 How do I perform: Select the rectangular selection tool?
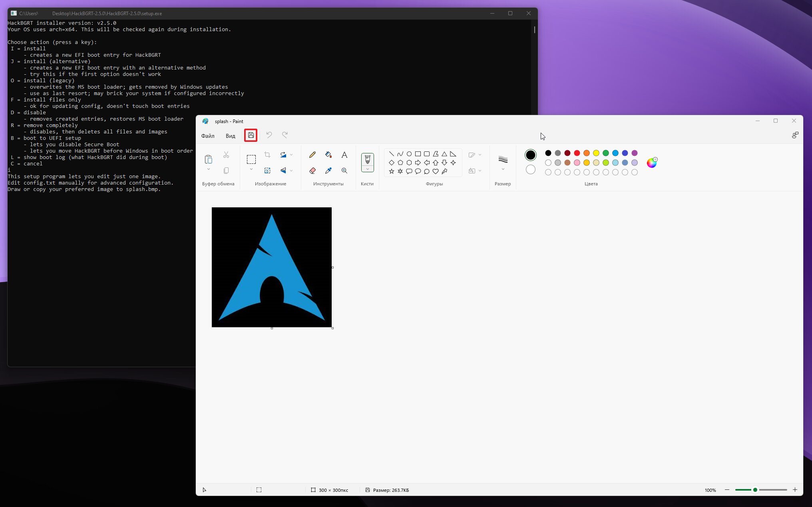tap(251, 159)
